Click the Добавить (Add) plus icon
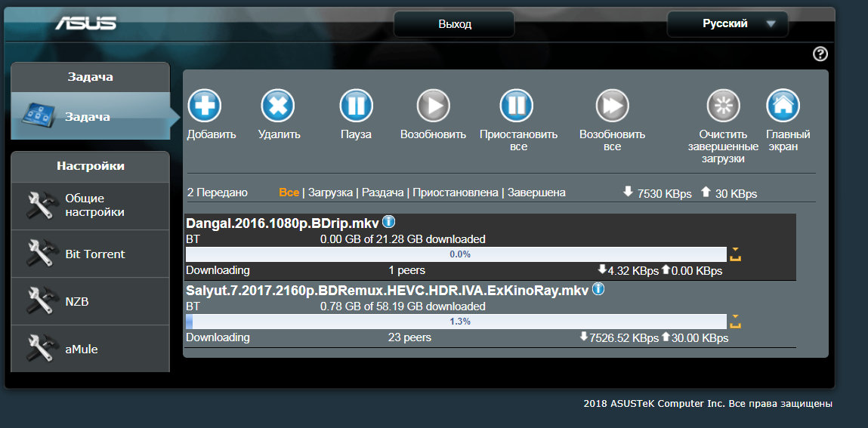The height and width of the screenshot is (428, 868). click(x=204, y=106)
